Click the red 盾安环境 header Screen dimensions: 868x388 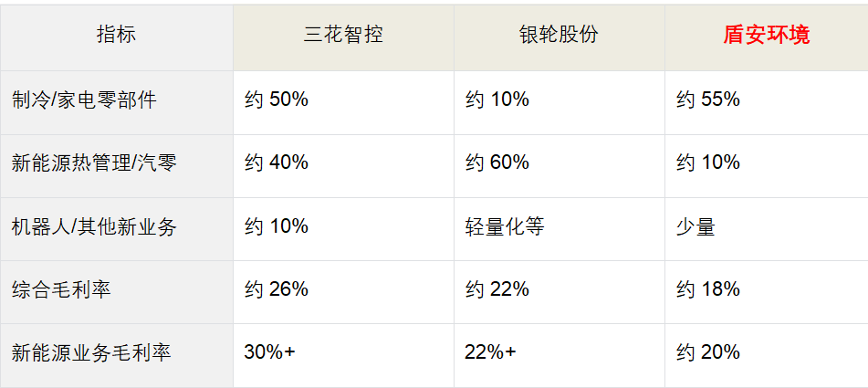click(766, 36)
